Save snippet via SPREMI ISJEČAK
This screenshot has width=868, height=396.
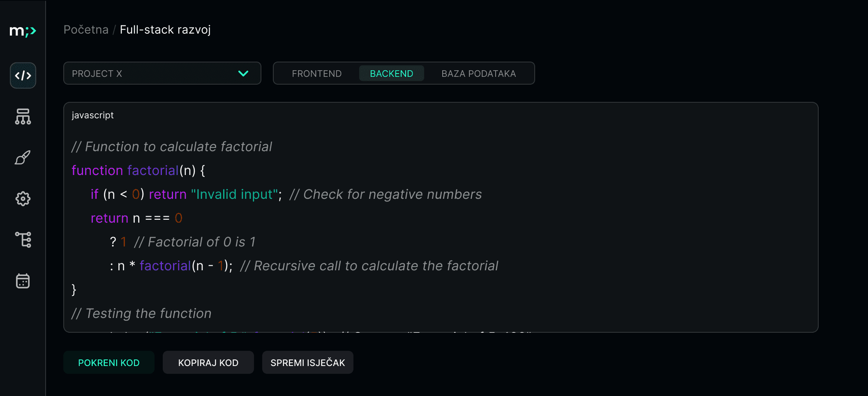coord(307,362)
